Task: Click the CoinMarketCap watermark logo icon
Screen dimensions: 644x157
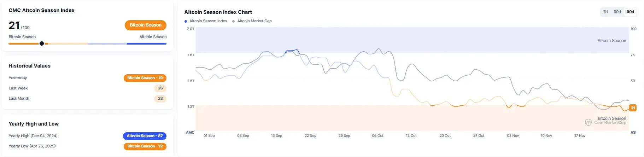Action: [588, 122]
